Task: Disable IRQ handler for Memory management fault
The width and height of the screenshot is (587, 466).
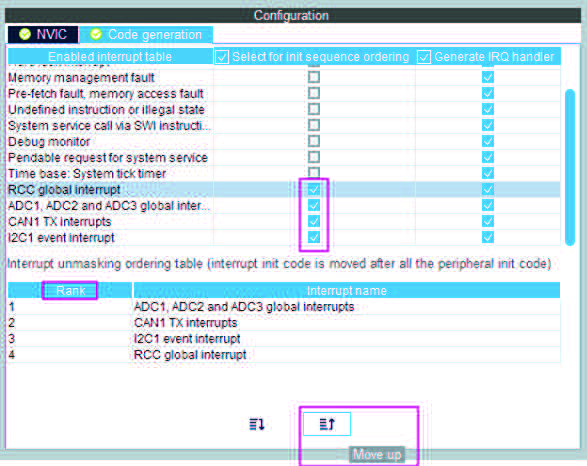Action: 488,77
